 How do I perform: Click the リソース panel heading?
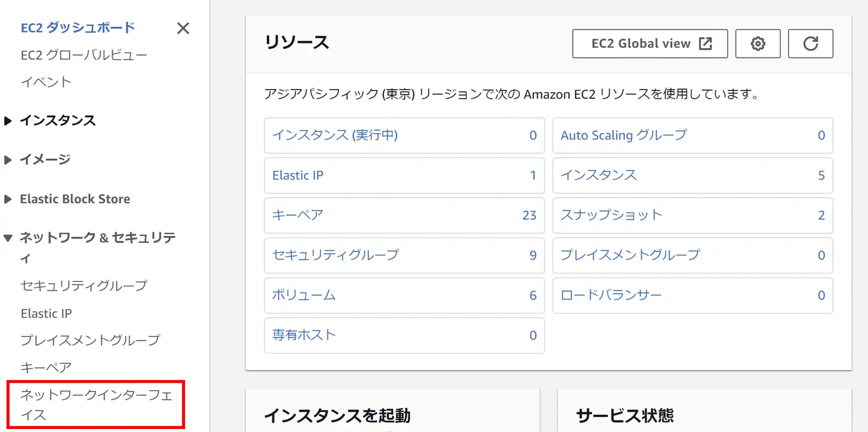(297, 42)
